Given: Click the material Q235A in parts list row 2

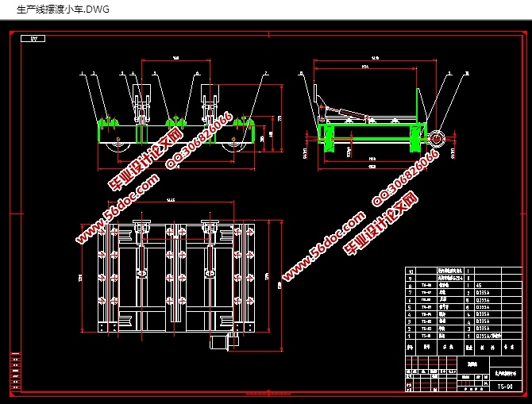Looking at the screenshot, I should (483, 329).
